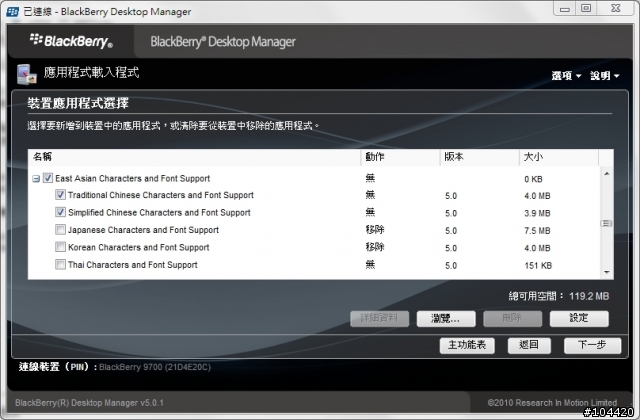Click the BlackBerry window title bar icon

[13, 11]
